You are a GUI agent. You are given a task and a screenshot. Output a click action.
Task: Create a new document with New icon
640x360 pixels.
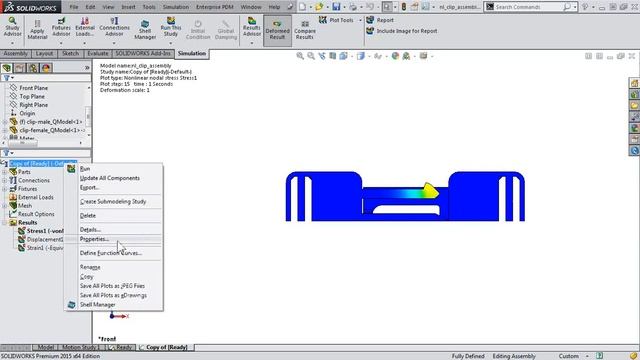click(x=302, y=7)
